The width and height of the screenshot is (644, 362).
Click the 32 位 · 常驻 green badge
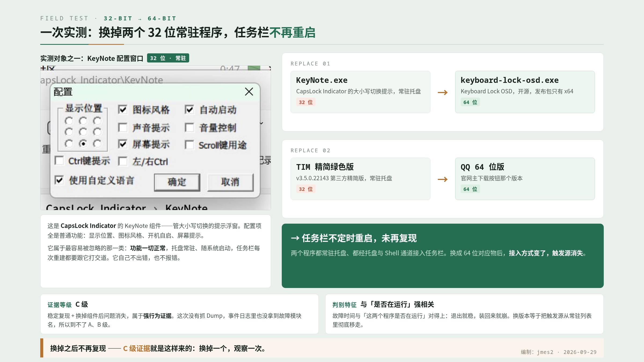click(168, 58)
